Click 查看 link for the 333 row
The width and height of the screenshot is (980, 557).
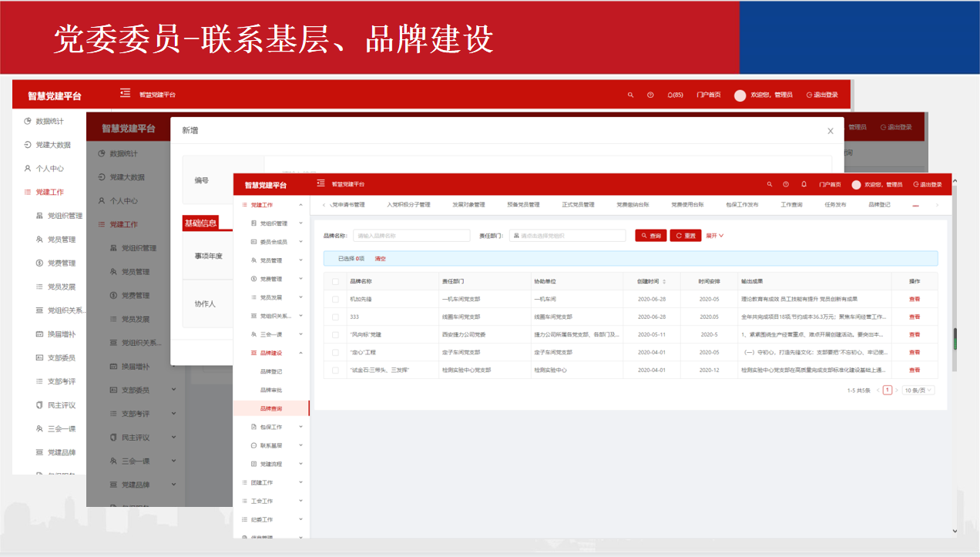tap(914, 317)
